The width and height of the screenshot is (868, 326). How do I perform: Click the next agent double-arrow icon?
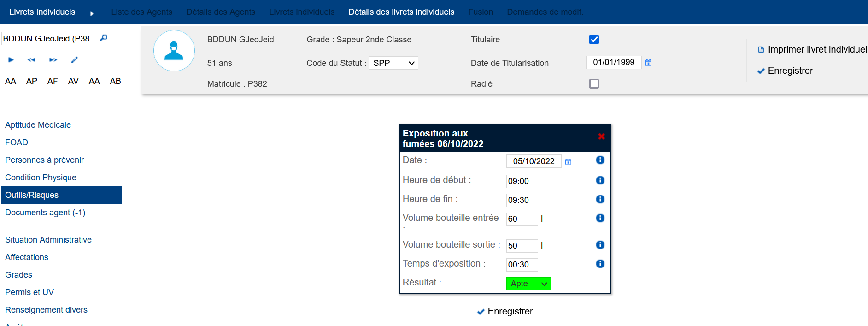click(53, 60)
